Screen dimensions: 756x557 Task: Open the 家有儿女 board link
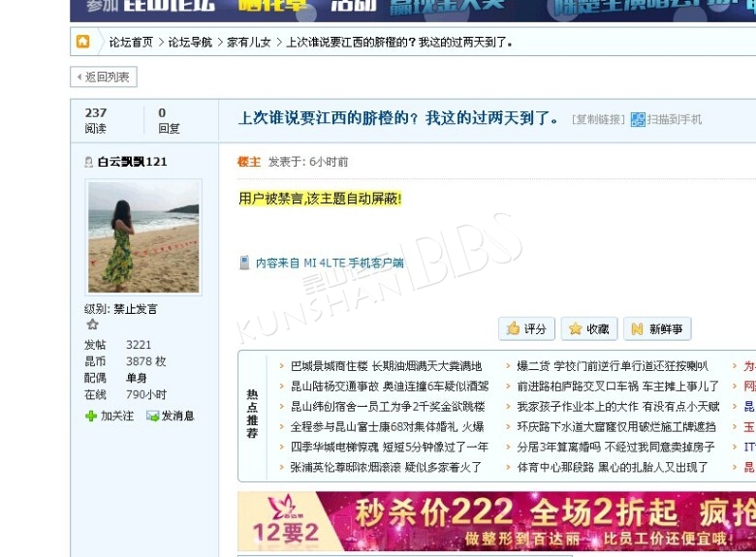pyautogui.click(x=249, y=43)
